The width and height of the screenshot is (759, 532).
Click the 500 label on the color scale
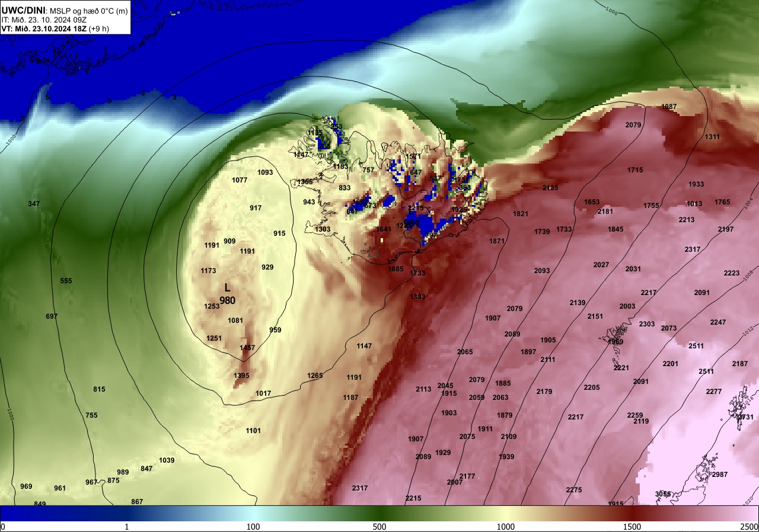379,527
